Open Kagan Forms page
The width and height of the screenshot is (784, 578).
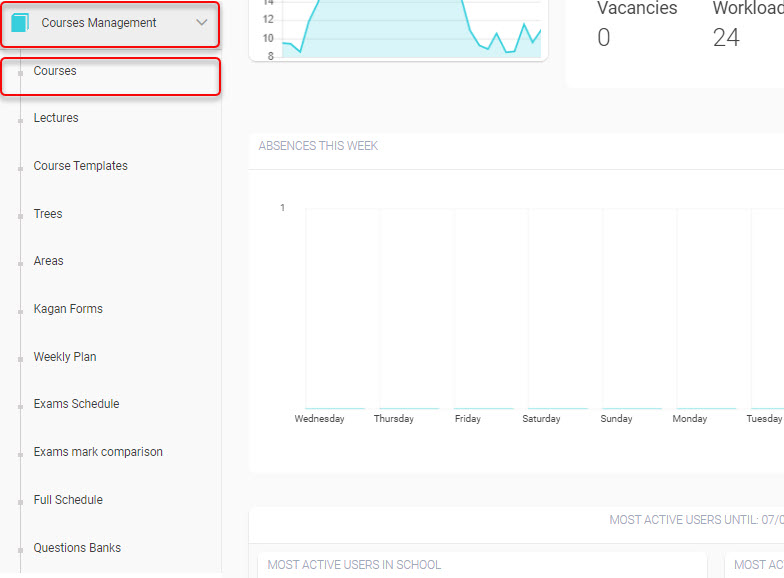click(x=68, y=309)
